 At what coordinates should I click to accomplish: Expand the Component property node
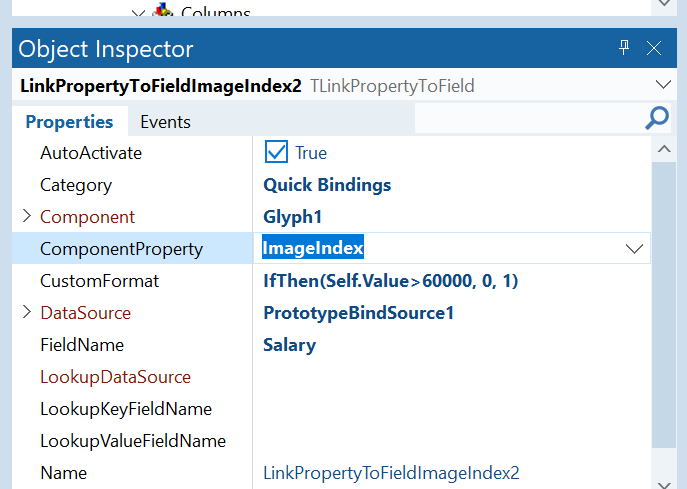[26, 217]
